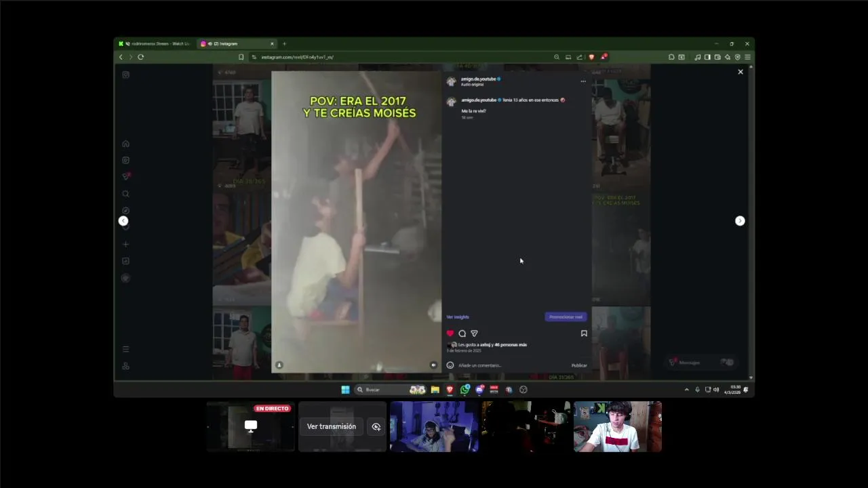This screenshot has width=868, height=488.
Task: Open a new browser tab with plus
Action: point(284,43)
